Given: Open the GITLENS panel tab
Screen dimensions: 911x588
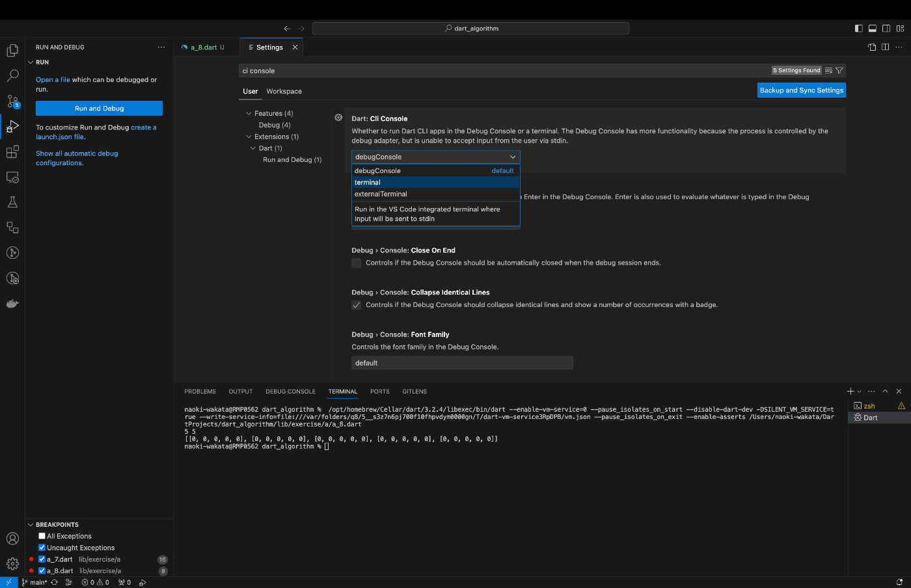Looking at the screenshot, I should (x=415, y=392).
